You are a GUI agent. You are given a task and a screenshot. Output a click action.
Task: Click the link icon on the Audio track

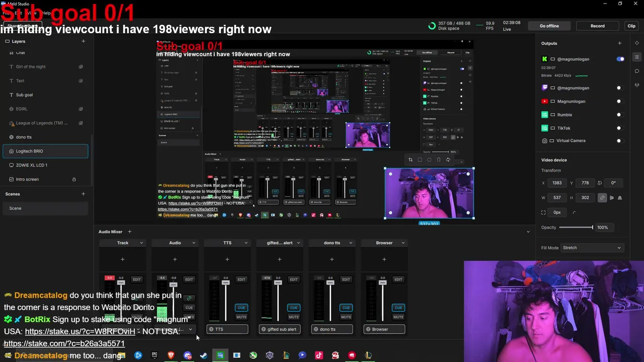pyautogui.click(x=189, y=298)
